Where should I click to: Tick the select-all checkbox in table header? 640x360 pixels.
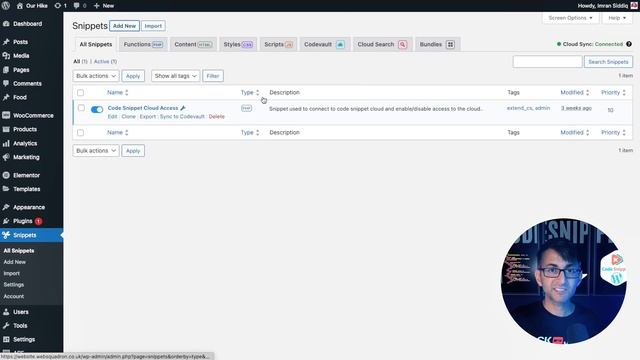pyautogui.click(x=80, y=93)
